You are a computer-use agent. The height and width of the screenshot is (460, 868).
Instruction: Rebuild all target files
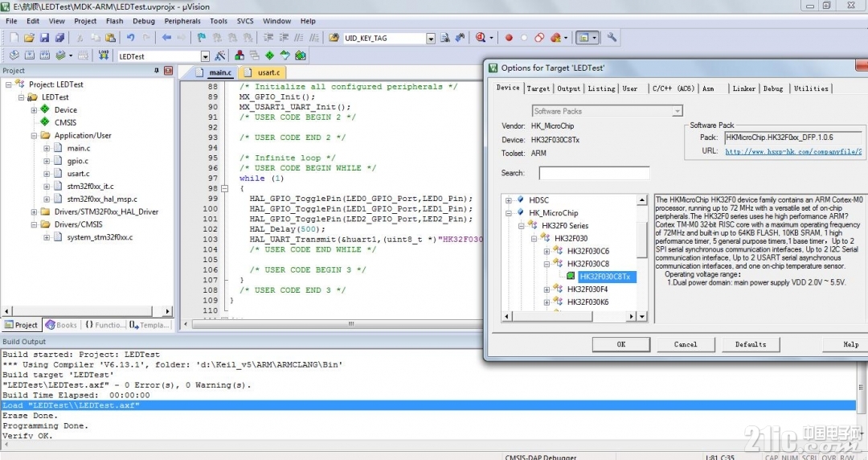(45, 55)
